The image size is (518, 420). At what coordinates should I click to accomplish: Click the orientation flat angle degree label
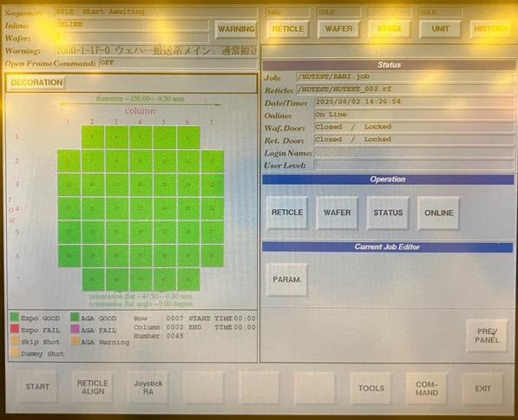pyautogui.click(x=141, y=304)
